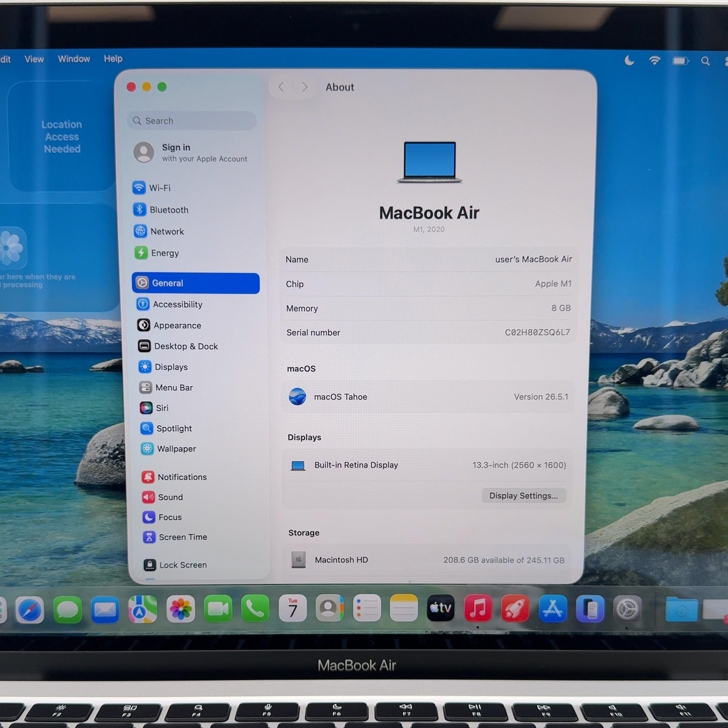728x728 pixels.
Task: Click the Macintosh HD storage row
Action: pyautogui.click(x=427, y=560)
